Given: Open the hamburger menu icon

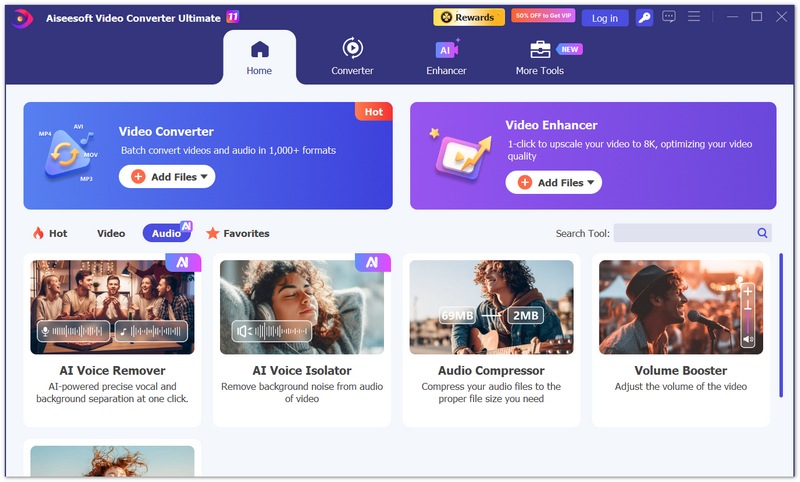Looking at the screenshot, I should coord(694,17).
